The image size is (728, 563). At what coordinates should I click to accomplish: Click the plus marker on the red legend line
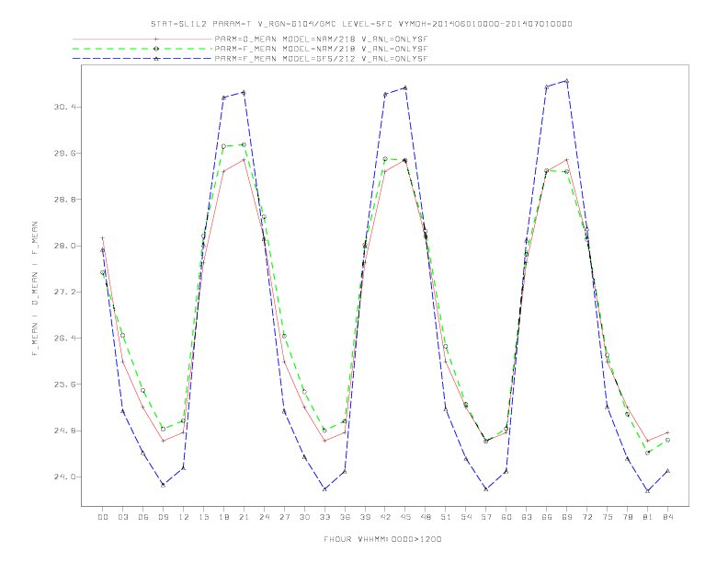click(156, 39)
